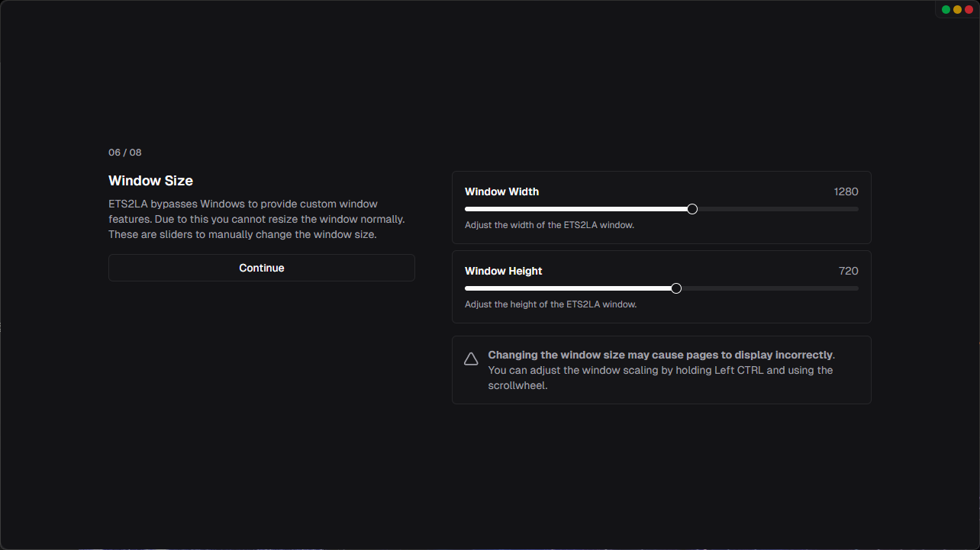The height and width of the screenshot is (550, 980).
Task: Click the 'ETS2LA bypasses Windows' description paragraph
Action: pyautogui.click(x=256, y=219)
